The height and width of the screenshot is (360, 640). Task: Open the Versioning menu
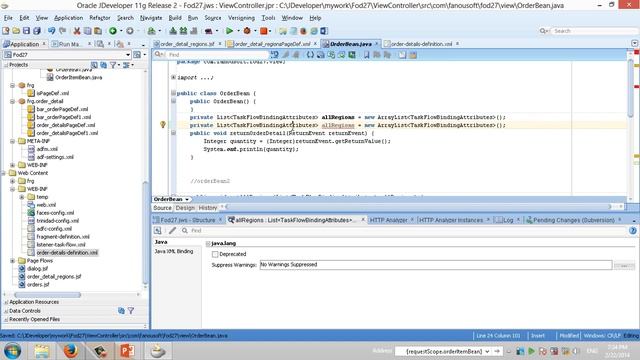(x=241, y=18)
